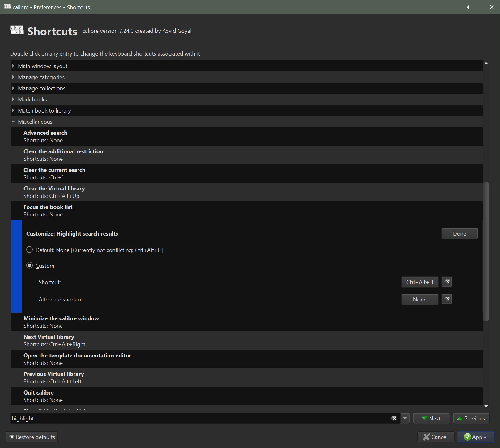Open the search history dropdown
500x448 pixels.
[405, 418]
